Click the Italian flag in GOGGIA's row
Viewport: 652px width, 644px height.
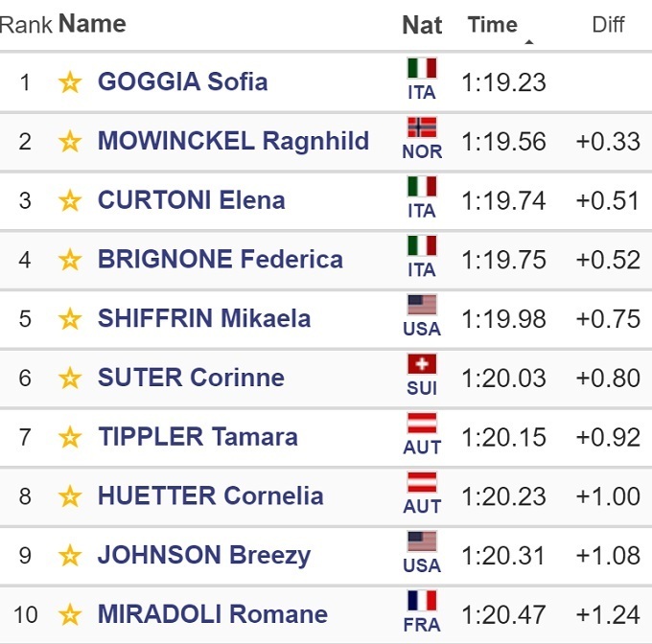(x=422, y=70)
